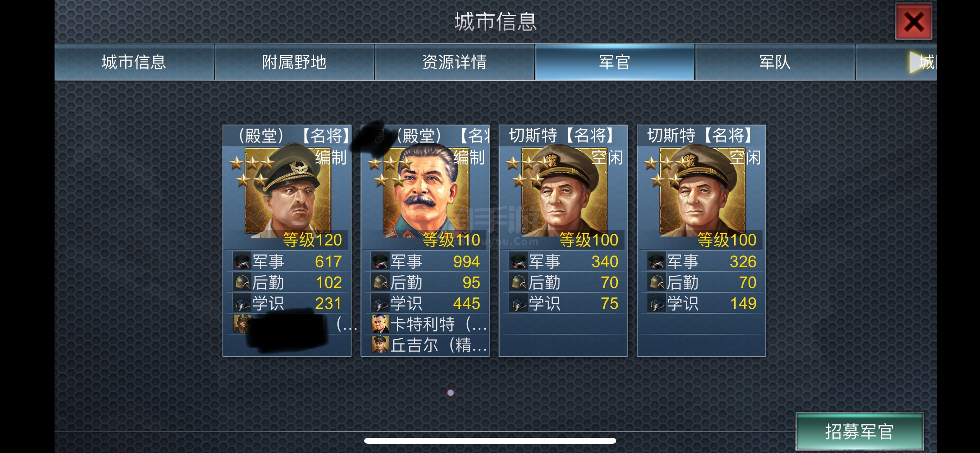The image size is (980, 453).
Task: Click the 卡特利特 subordinate portrait icon
Action: click(x=380, y=324)
